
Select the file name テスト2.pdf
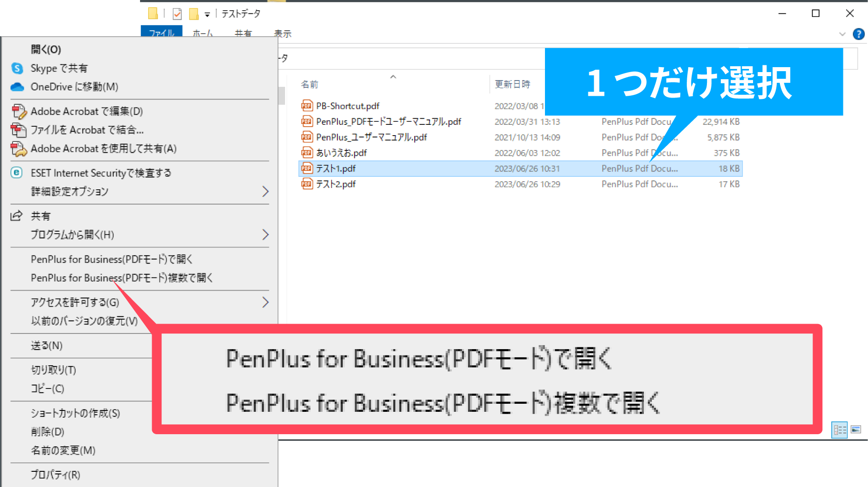point(336,184)
